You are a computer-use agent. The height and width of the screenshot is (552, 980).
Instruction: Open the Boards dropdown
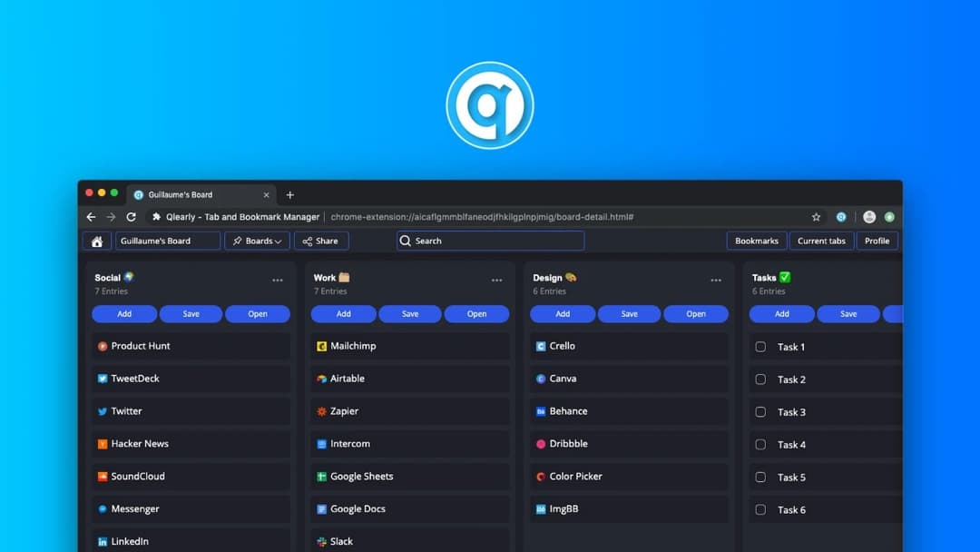tap(257, 241)
